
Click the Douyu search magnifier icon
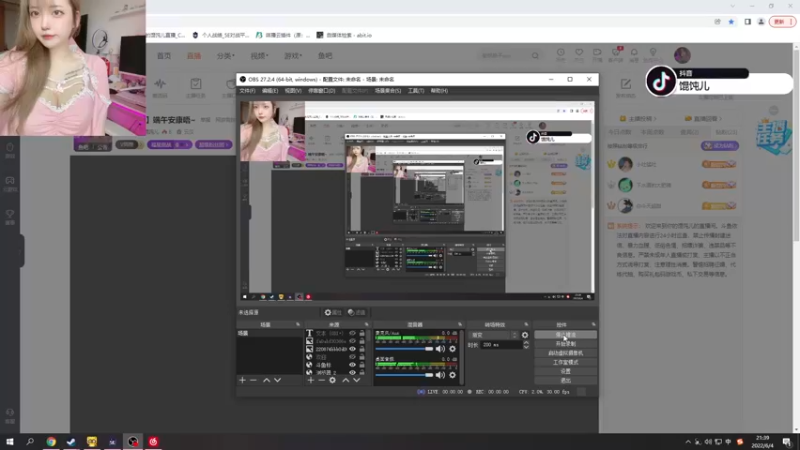pos(535,55)
